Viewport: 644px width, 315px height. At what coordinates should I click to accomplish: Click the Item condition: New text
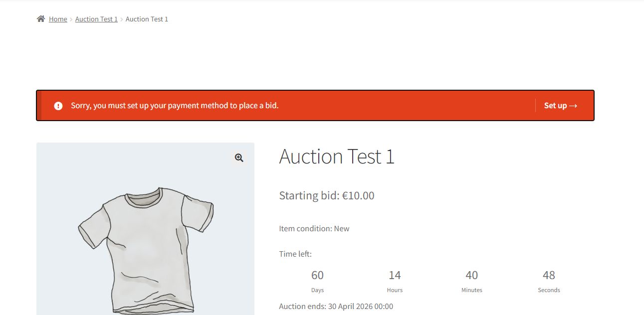pos(314,229)
